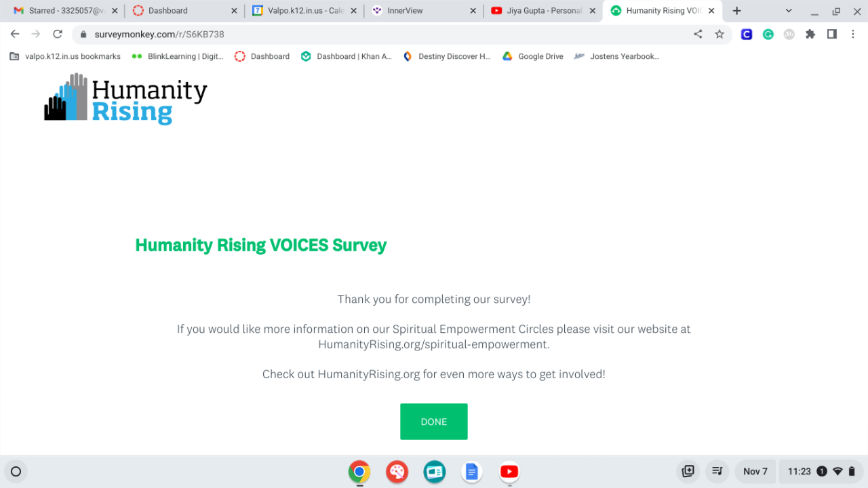This screenshot has height=488, width=868.
Task: Click the green DONE button
Action: click(x=433, y=422)
